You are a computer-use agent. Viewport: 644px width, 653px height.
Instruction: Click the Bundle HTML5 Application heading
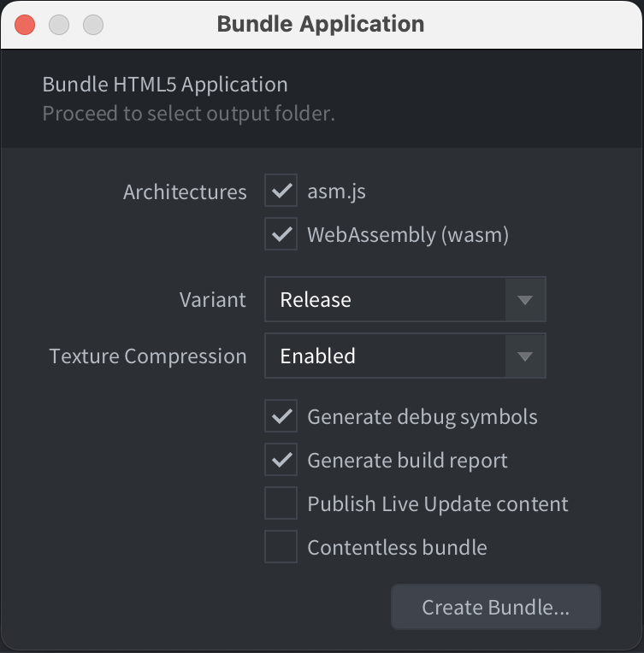(x=165, y=85)
